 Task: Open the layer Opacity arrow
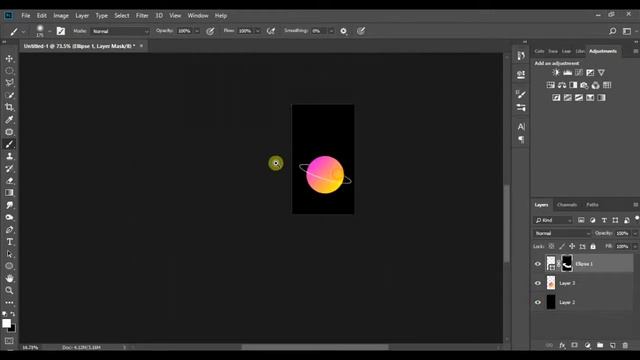[635, 233]
